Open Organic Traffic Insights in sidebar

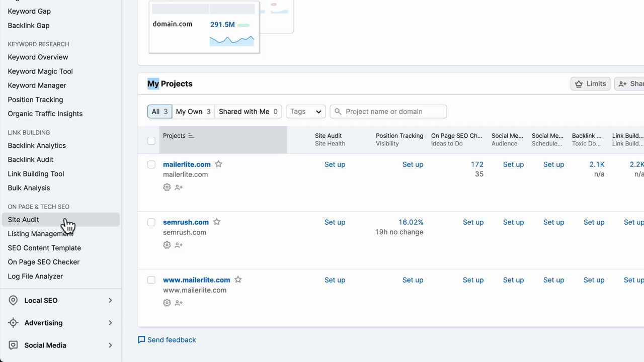(x=45, y=114)
